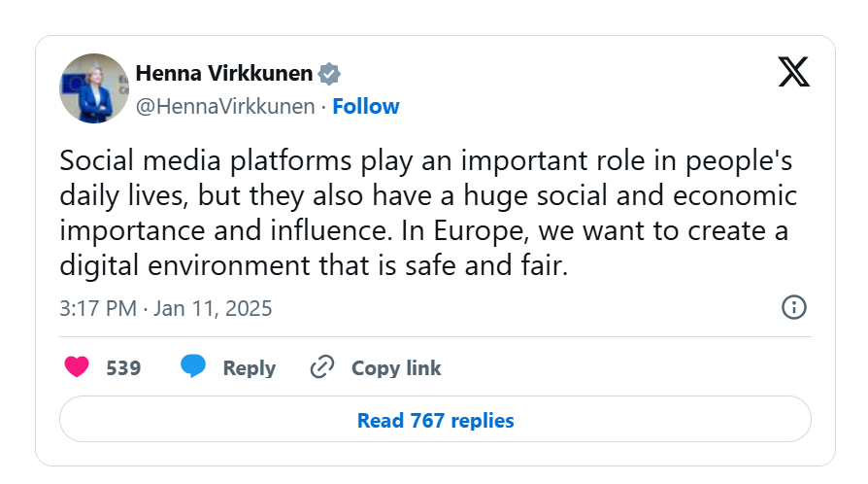This screenshot has height=484, width=868.
Task: Click the verified badge beside the name
Action: [330, 74]
